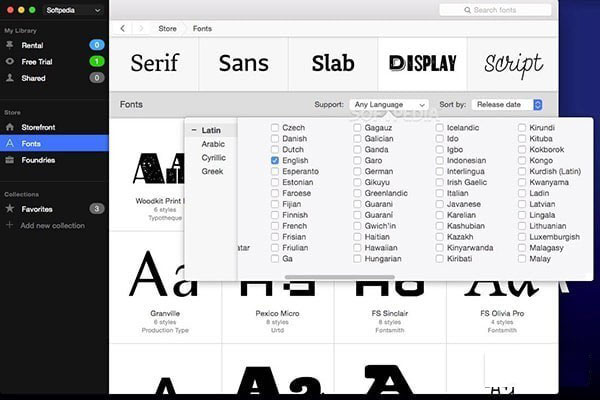Choose the Sans font category

pyautogui.click(x=244, y=64)
